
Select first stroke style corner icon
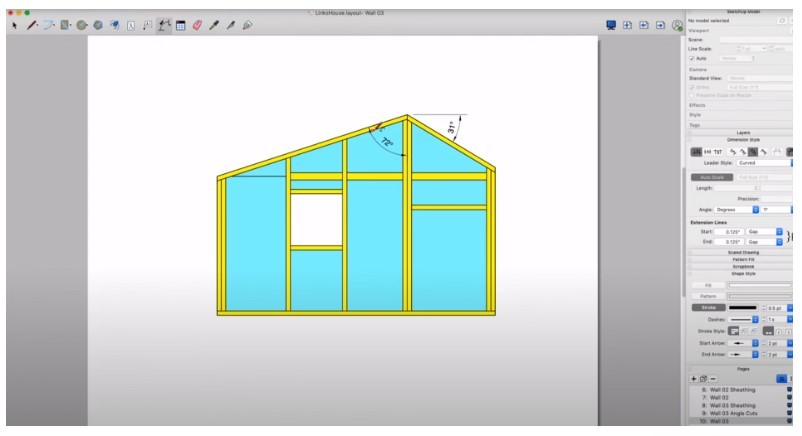click(733, 331)
